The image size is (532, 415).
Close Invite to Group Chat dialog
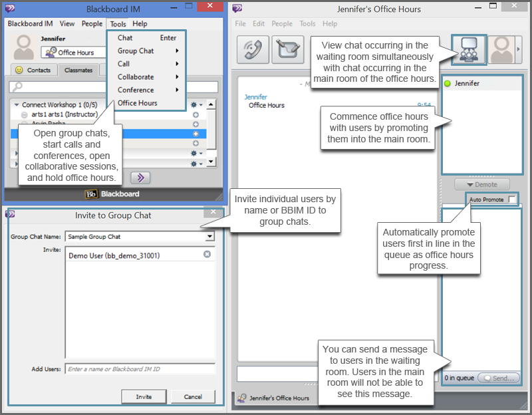[213, 212]
